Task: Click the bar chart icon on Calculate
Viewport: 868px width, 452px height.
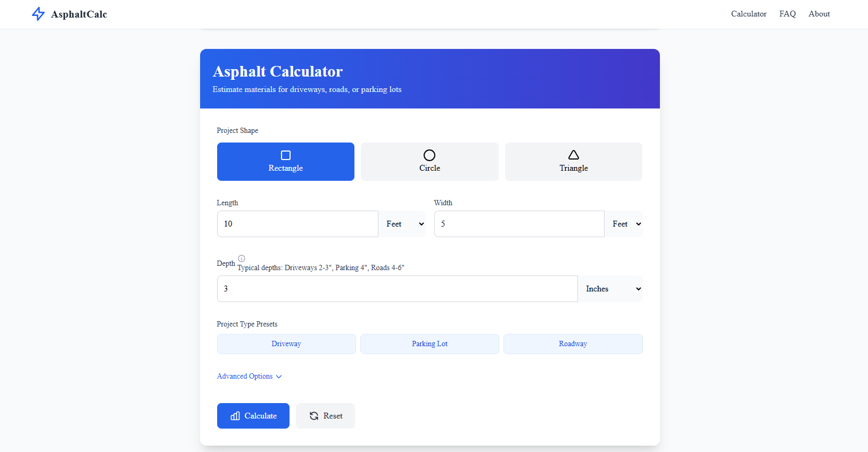Action: pos(235,416)
